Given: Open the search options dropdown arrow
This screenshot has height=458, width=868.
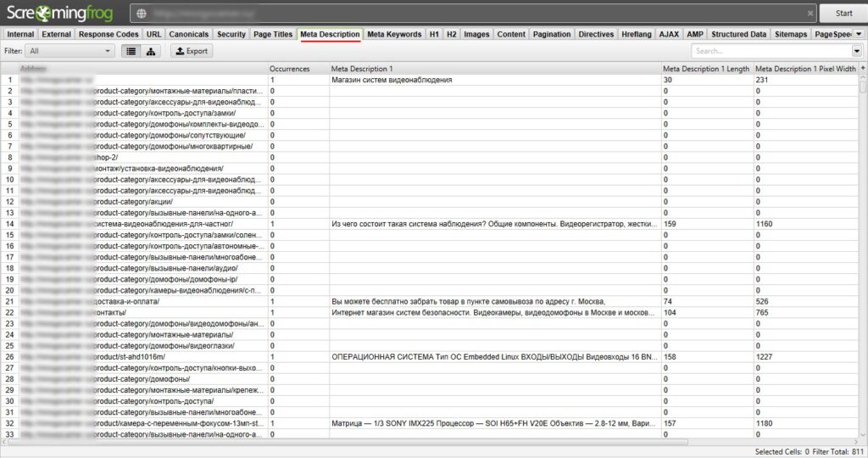Looking at the screenshot, I should tap(856, 51).
